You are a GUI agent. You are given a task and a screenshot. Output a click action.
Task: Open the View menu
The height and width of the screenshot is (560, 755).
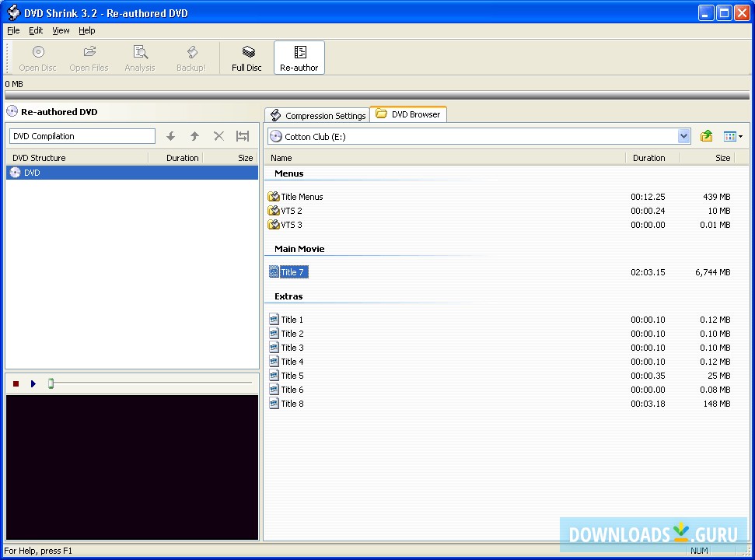click(x=61, y=30)
